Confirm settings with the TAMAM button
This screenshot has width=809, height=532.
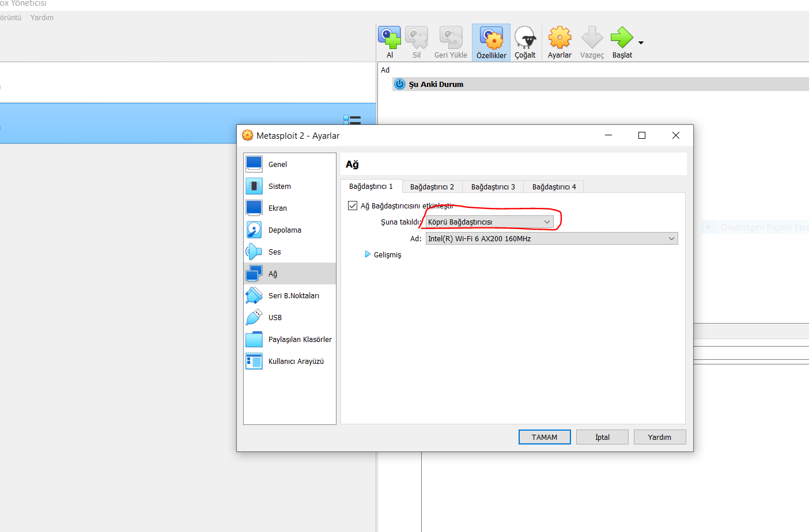pyautogui.click(x=545, y=437)
